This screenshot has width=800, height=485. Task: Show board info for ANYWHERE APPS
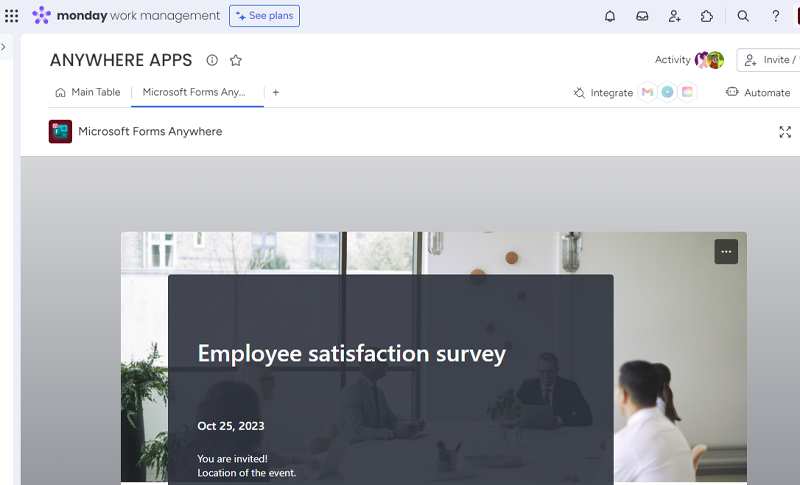click(212, 60)
